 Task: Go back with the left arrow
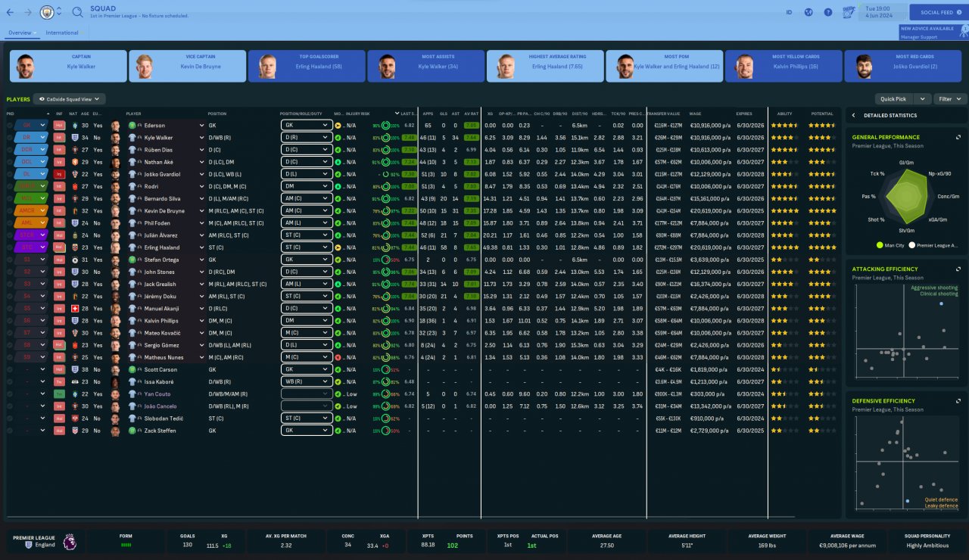point(10,12)
